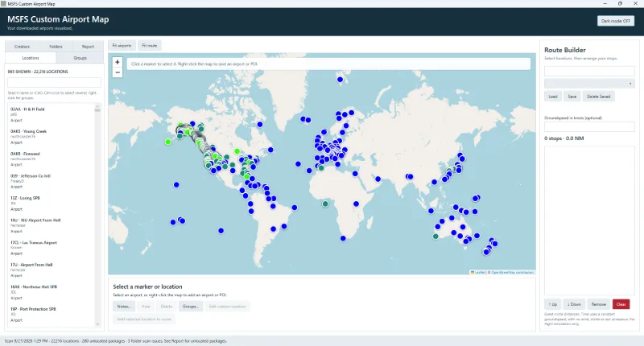644x346 pixels.
Task: Select the blue marker in East Africa
Action: (x=356, y=204)
